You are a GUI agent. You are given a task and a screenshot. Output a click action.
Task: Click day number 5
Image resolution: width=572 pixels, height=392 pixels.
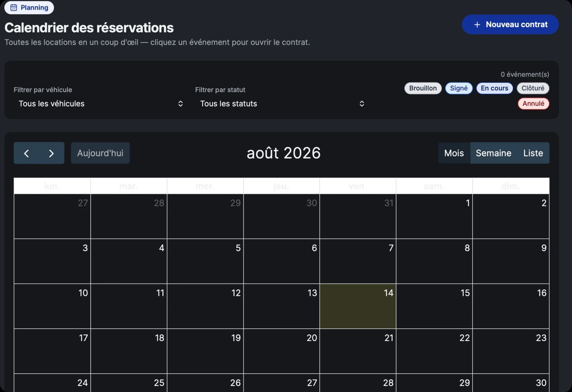[238, 248]
